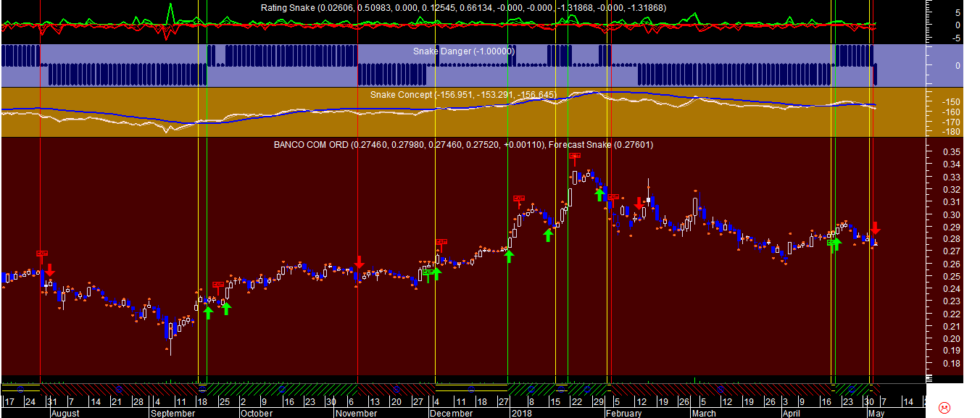Click the red sell arrow at start of May
The image size is (980, 418).
(875, 228)
